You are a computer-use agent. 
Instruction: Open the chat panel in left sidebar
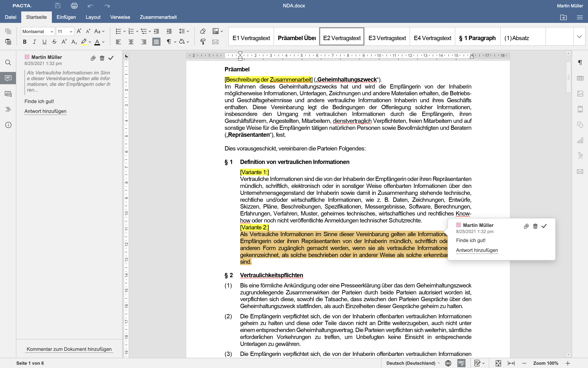8,94
